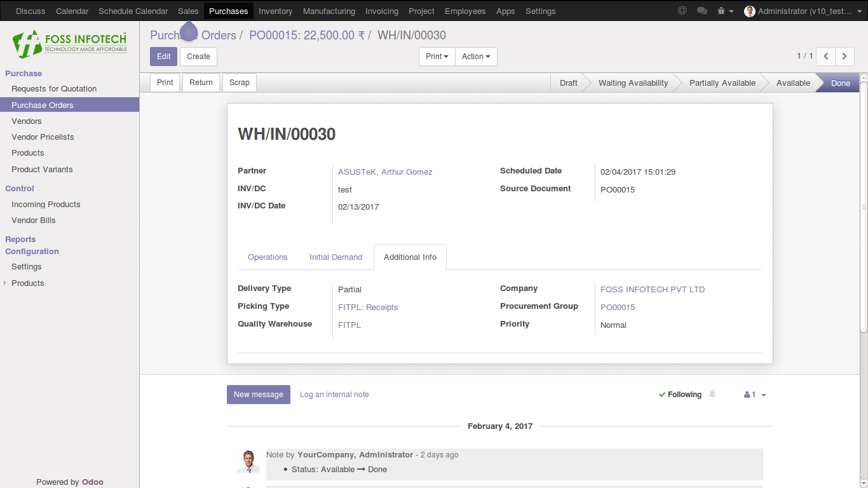This screenshot has height=488, width=868.
Task: Go to next record arrow
Action: click(844, 56)
